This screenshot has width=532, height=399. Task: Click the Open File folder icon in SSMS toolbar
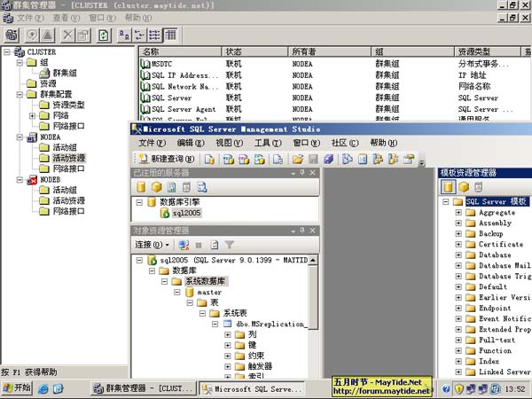298,160
